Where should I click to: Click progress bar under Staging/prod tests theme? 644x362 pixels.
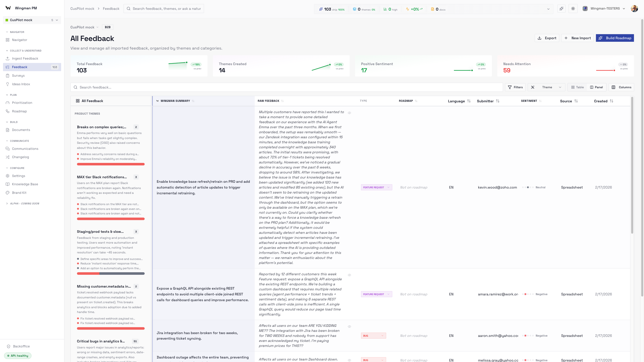click(111, 274)
